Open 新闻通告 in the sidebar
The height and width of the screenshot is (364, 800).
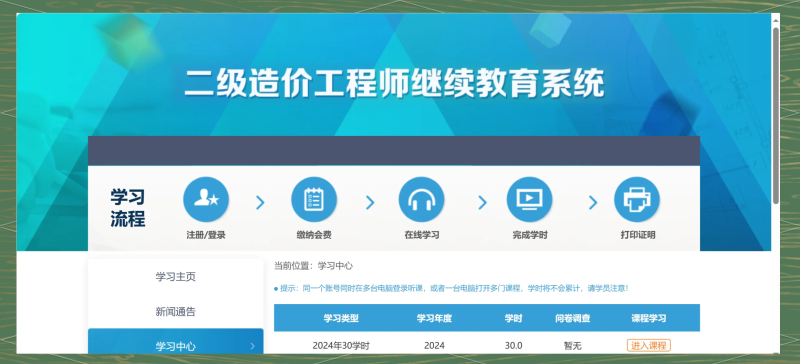tap(176, 311)
